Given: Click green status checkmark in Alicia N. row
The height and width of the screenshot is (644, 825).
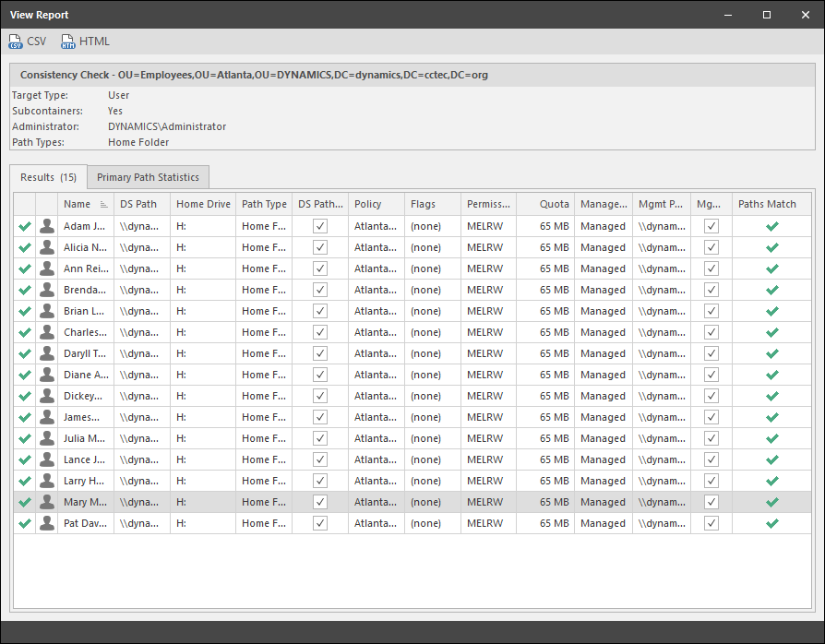Looking at the screenshot, I should click(x=25, y=247).
